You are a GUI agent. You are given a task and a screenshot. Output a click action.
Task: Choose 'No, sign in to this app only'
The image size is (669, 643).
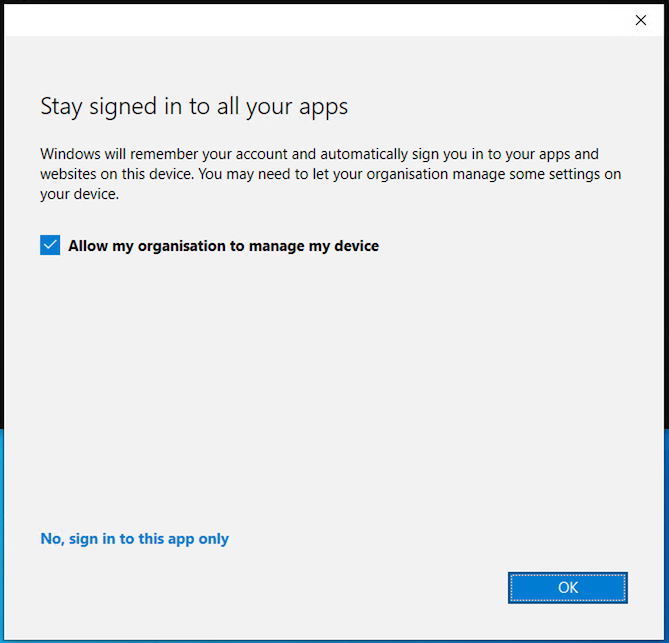pos(134,539)
